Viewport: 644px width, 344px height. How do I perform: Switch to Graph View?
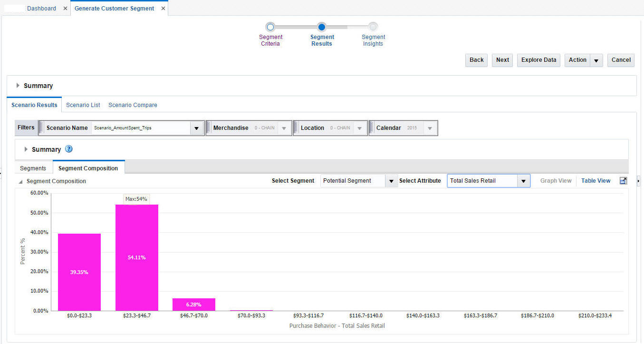click(x=556, y=181)
